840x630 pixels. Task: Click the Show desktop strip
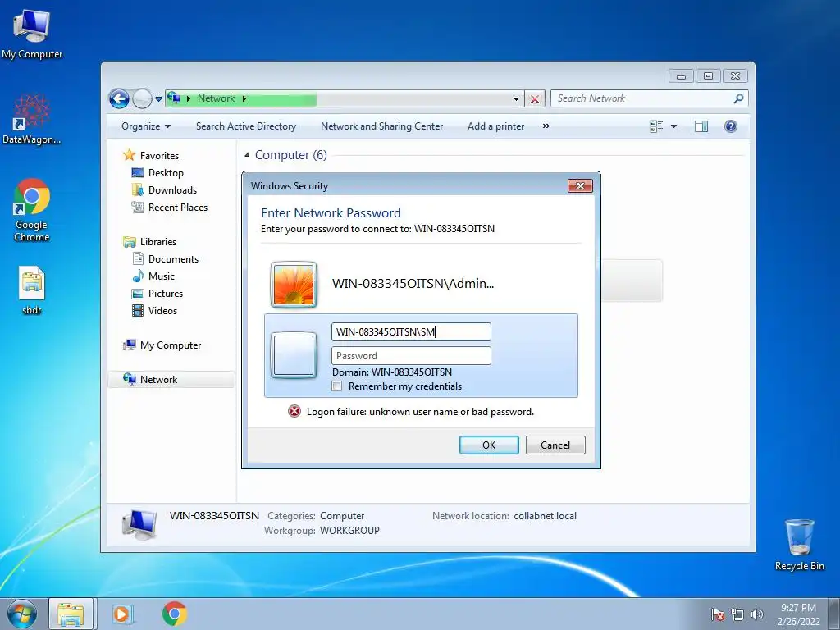tap(834, 614)
